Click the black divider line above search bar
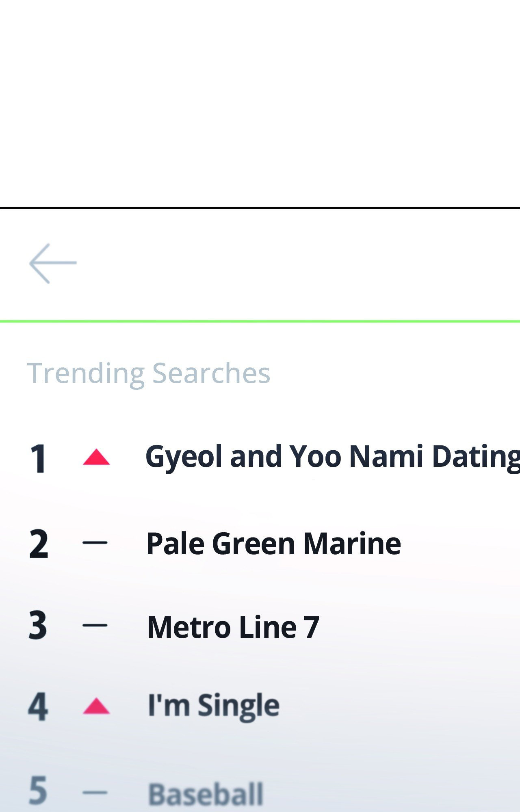Screen dimensions: 520x812 click(260, 208)
